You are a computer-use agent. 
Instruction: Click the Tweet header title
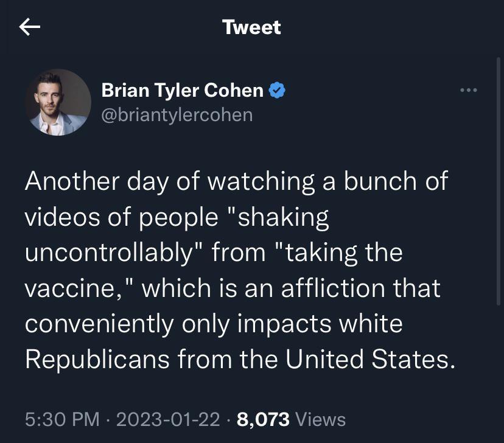(x=251, y=27)
